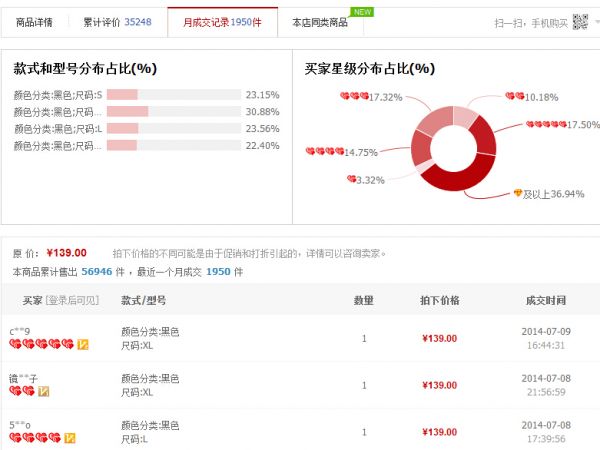This screenshot has height=450, width=600.
Task: Click the original price ¥139.00
Action: (x=67, y=253)
